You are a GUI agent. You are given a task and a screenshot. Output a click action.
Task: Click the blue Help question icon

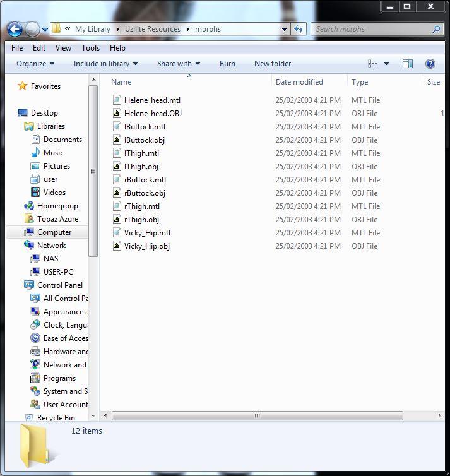coord(430,64)
